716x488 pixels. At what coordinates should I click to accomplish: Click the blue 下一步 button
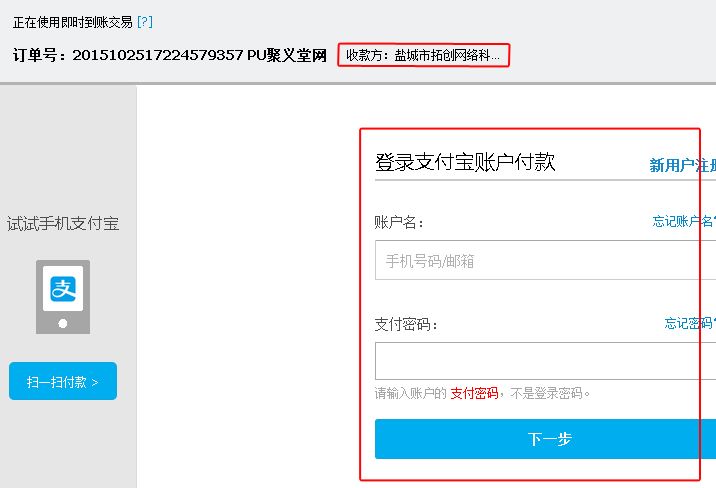pyautogui.click(x=545, y=439)
